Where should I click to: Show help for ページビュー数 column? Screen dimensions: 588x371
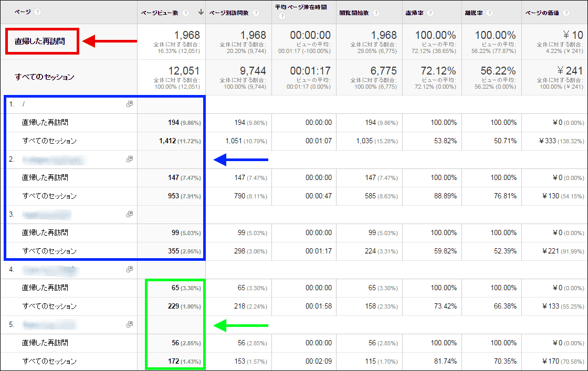[185, 13]
